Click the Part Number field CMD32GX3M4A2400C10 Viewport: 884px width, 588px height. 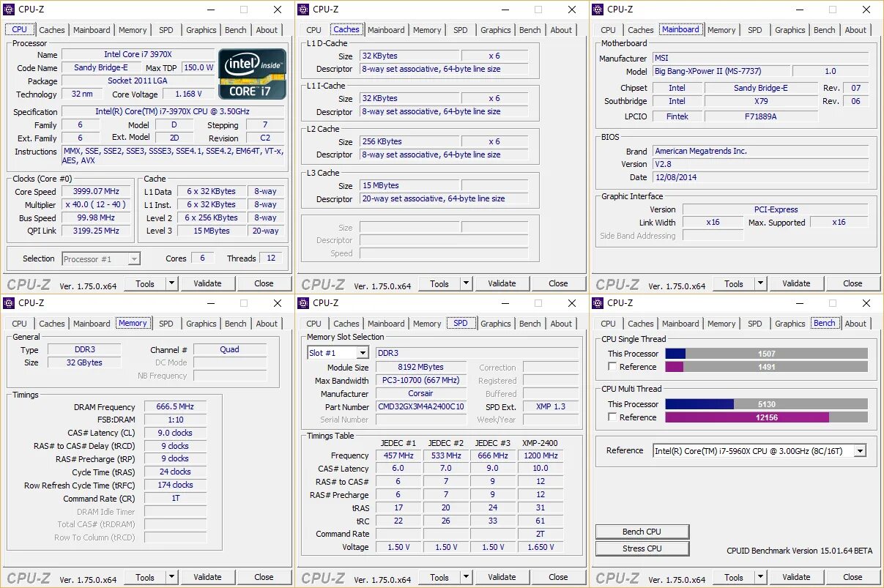pos(421,406)
